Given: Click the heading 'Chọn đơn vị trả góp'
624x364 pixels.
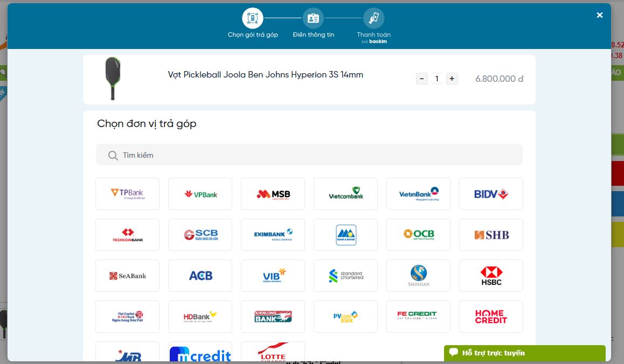Looking at the screenshot, I should (147, 124).
